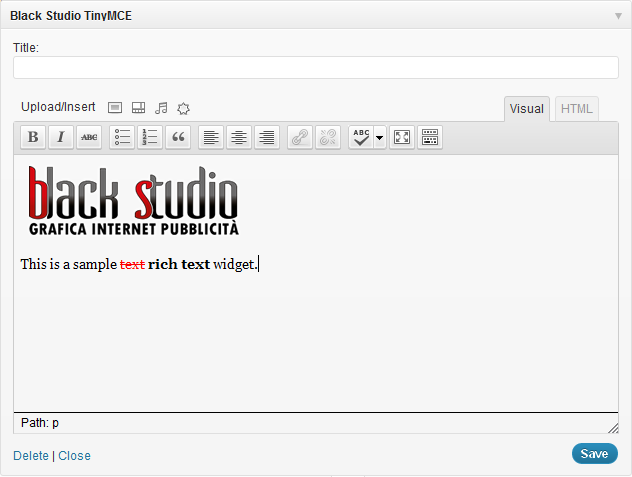Grab the editor resize handle
Image resolution: width=632 pixels, height=477 pixels.
pos(613,428)
